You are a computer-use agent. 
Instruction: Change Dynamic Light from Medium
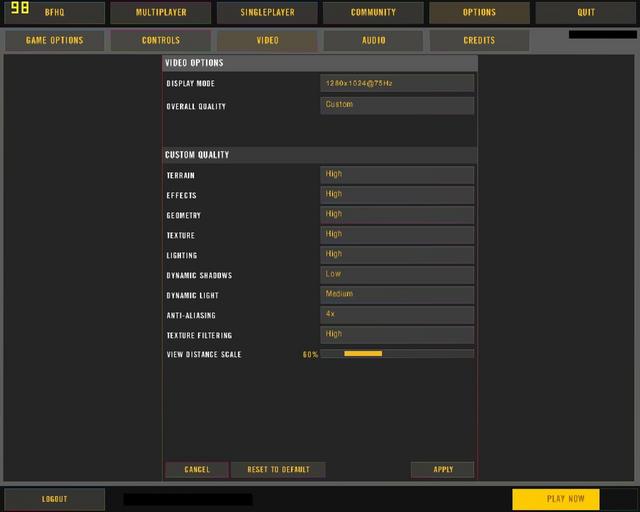coord(397,295)
